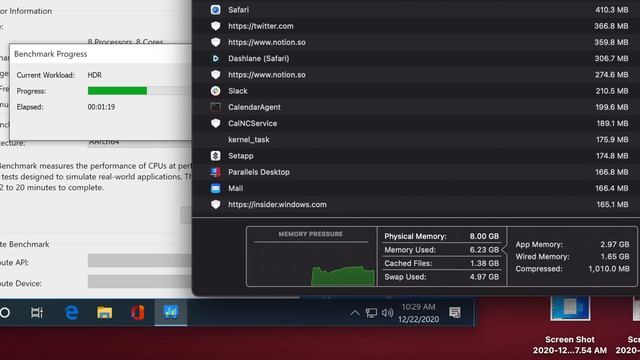
Task: Select the CalendarAgent process row
Action: (x=416, y=107)
